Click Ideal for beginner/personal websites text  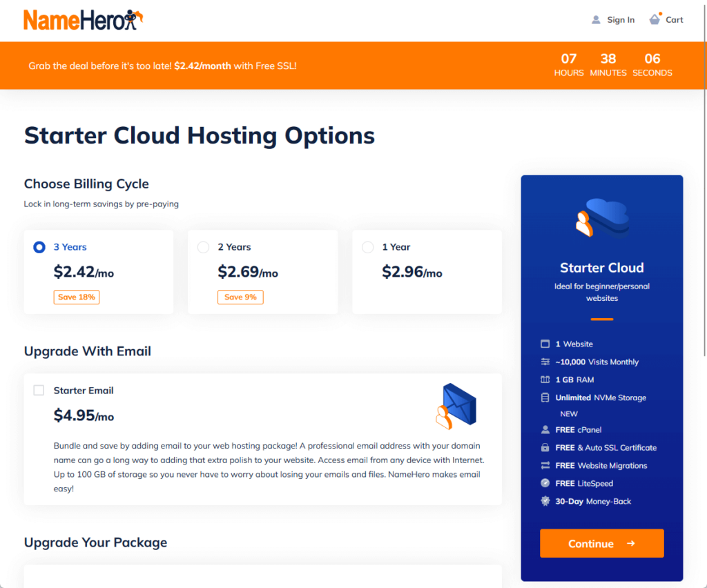pyautogui.click(x=602, y=292)
